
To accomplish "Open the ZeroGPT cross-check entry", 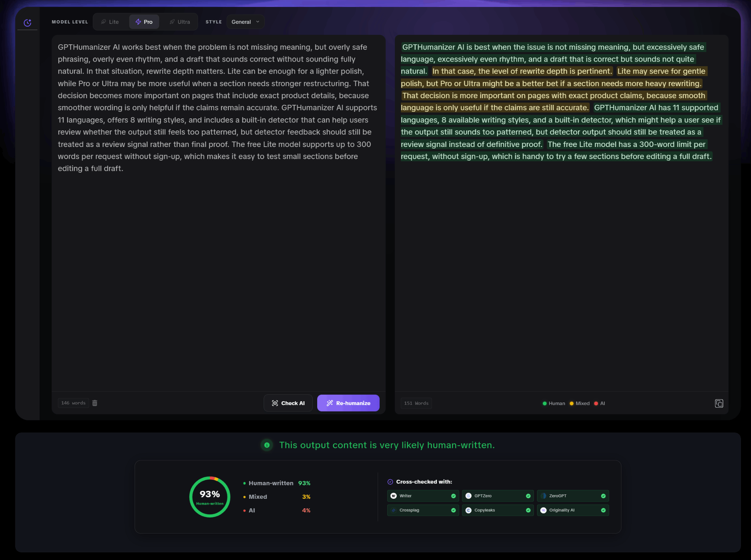I will point(573,495).
